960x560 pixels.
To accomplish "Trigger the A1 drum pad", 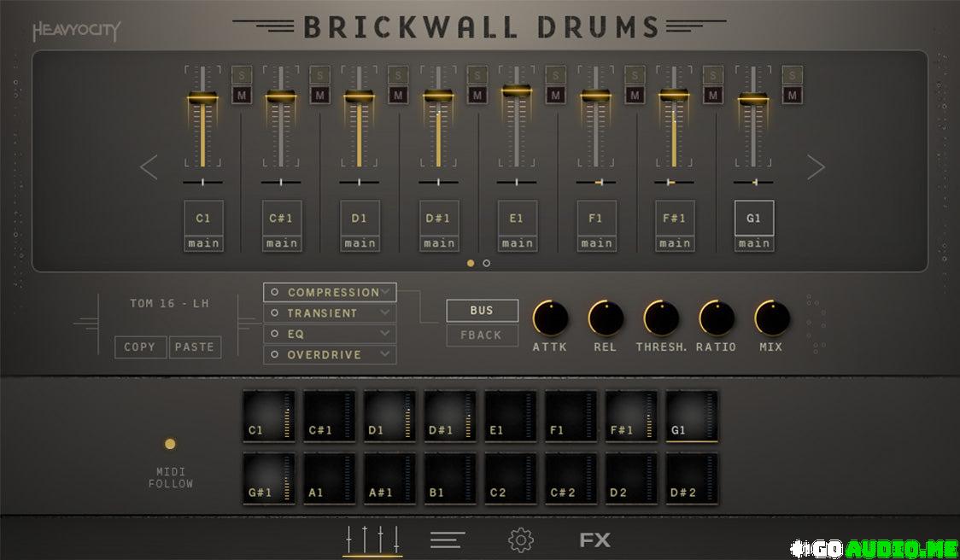I will (330, 479).
